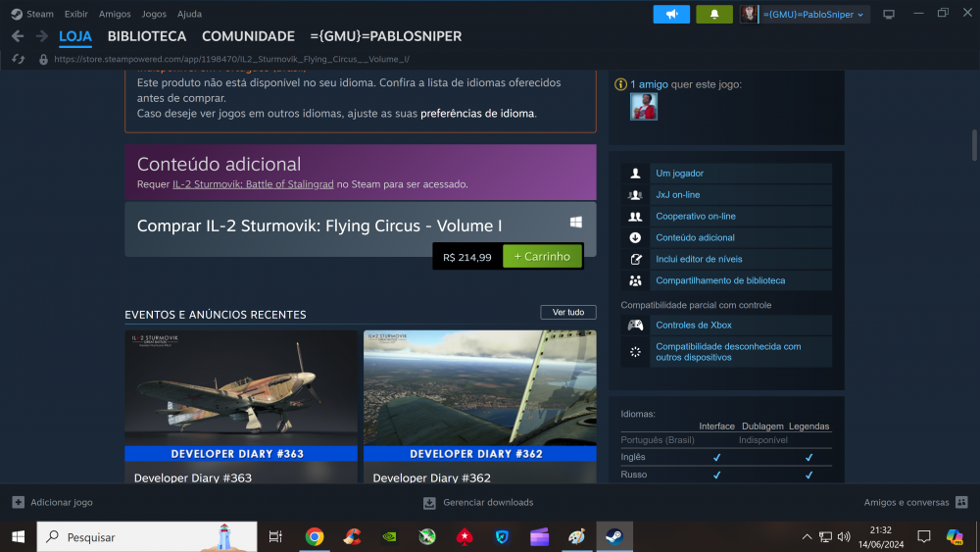980x552 pixels.
Task: Click the online co-op icon
Action: [x=635, y=217]
